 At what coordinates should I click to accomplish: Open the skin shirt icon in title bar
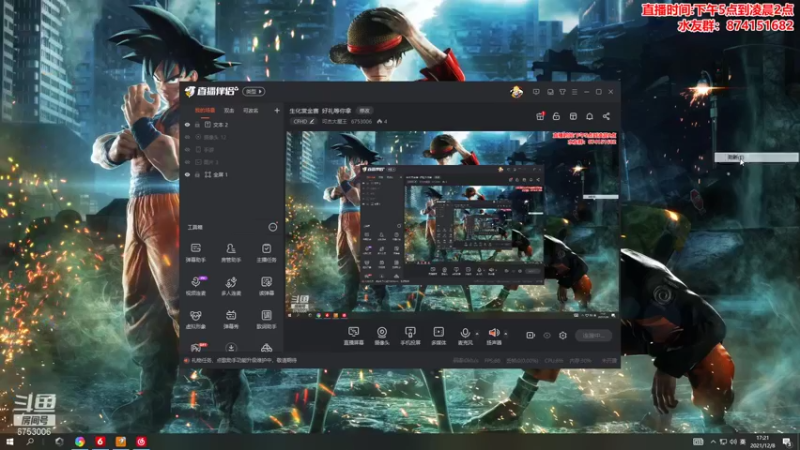tap(562, 92)
